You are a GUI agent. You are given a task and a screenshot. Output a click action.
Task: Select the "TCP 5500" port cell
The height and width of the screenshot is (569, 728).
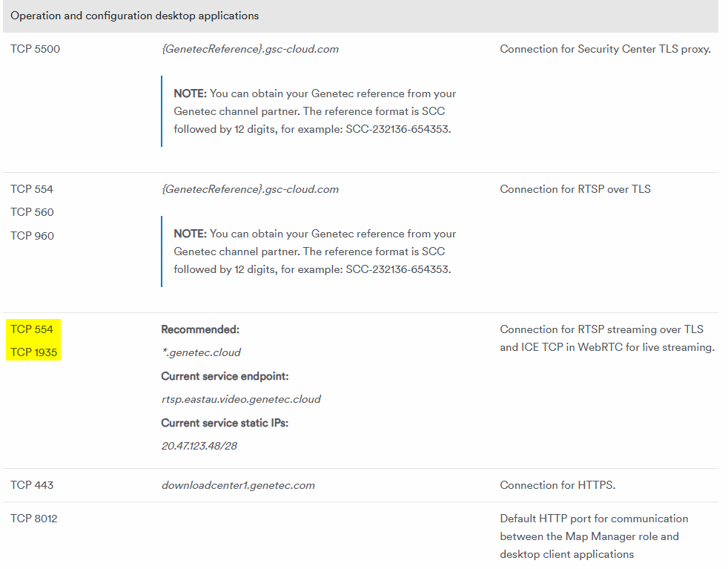[x=36, y=49]
